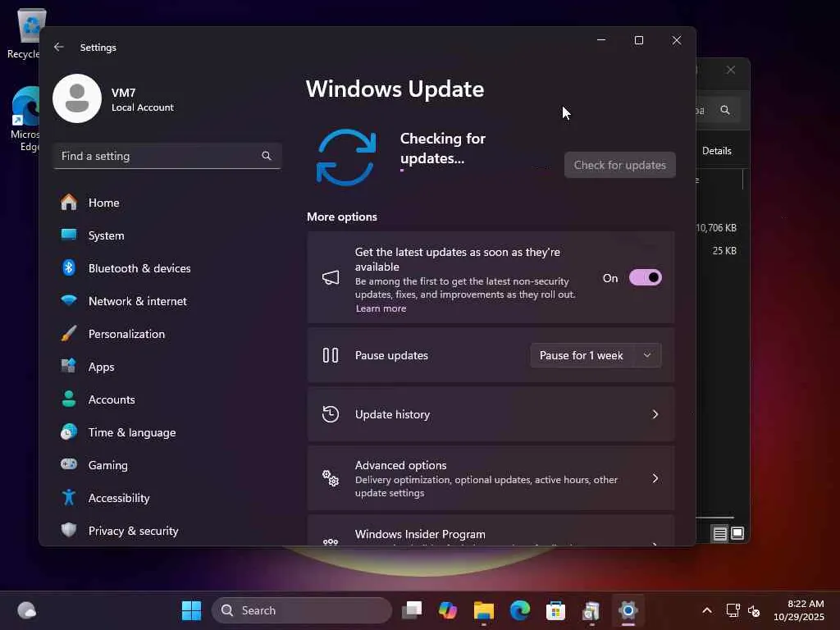Viewport: 840px width, 630px height.
Task: Select Details in the background window
Action: (717, 151)
